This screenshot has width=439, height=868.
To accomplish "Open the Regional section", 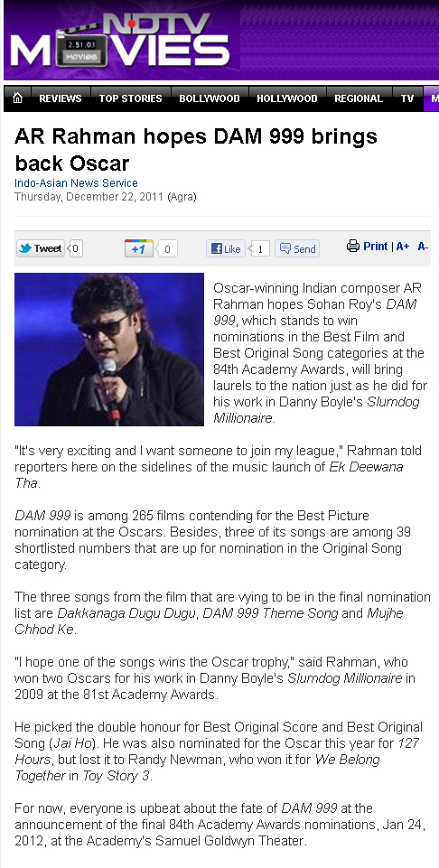I will 359,98.
